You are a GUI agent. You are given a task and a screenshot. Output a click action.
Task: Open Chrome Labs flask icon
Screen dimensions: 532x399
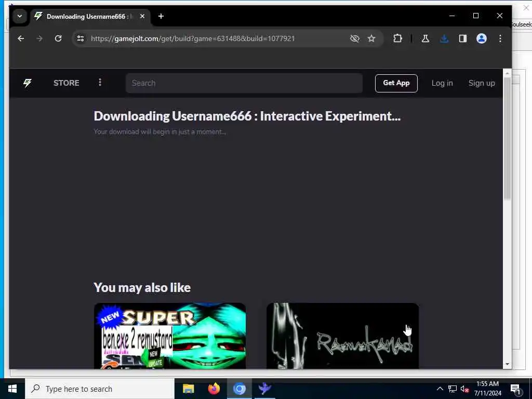[425, 38]
